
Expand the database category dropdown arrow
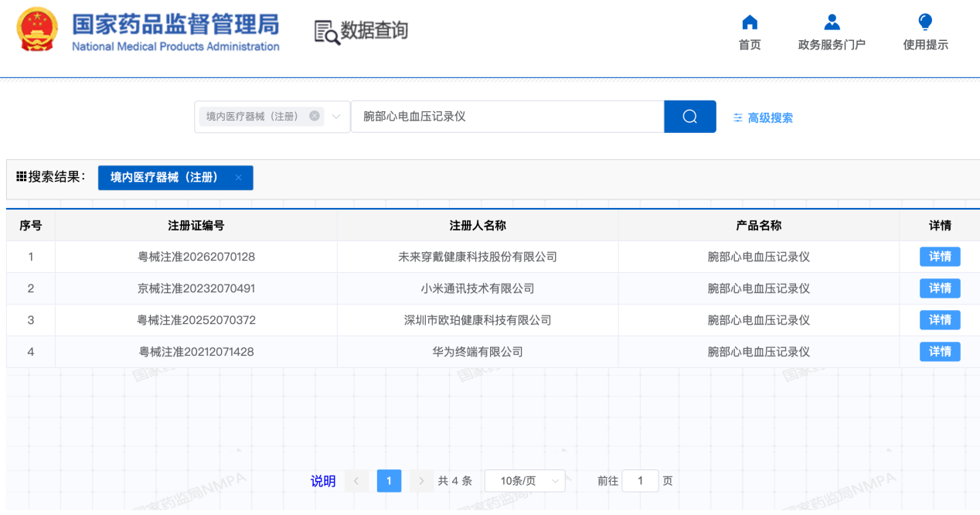[x=336, y=117]
